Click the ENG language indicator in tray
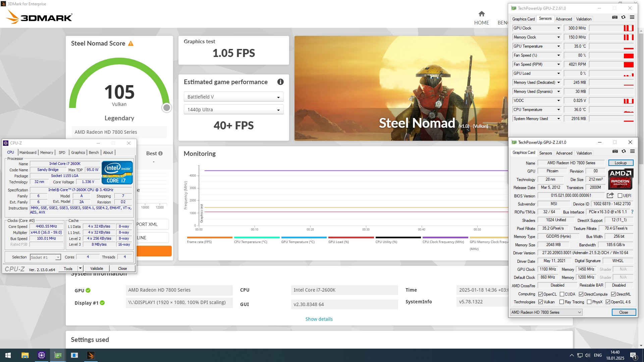This screenshot has width=644, height=362. point(598,355)
